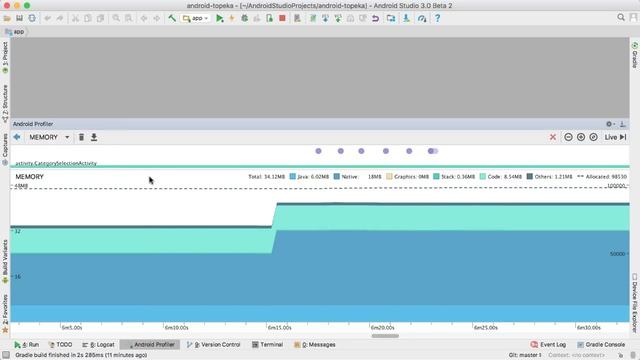Go back from Memory profiler view
This screenshot has width=640, height=360.
click(x=17, y=137)
